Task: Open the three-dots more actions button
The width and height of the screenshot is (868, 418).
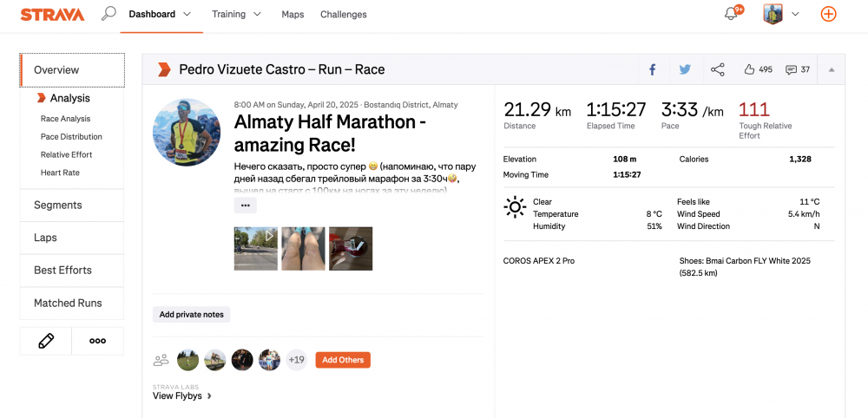Action: coord(97,341)
